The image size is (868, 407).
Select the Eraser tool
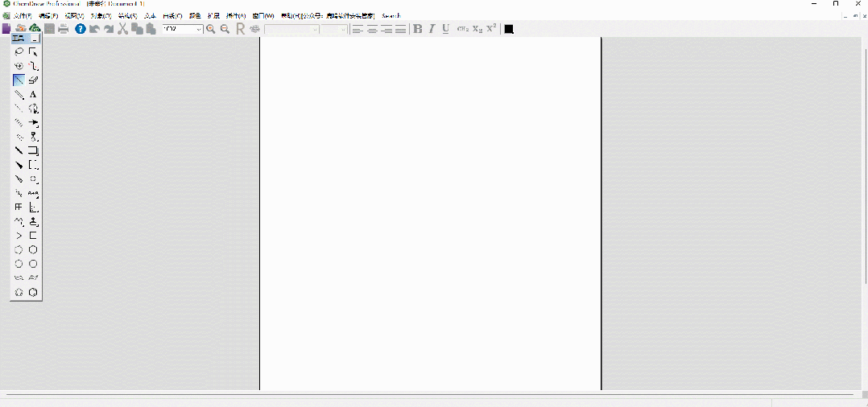pyautogui.click(x=33, y=80)
